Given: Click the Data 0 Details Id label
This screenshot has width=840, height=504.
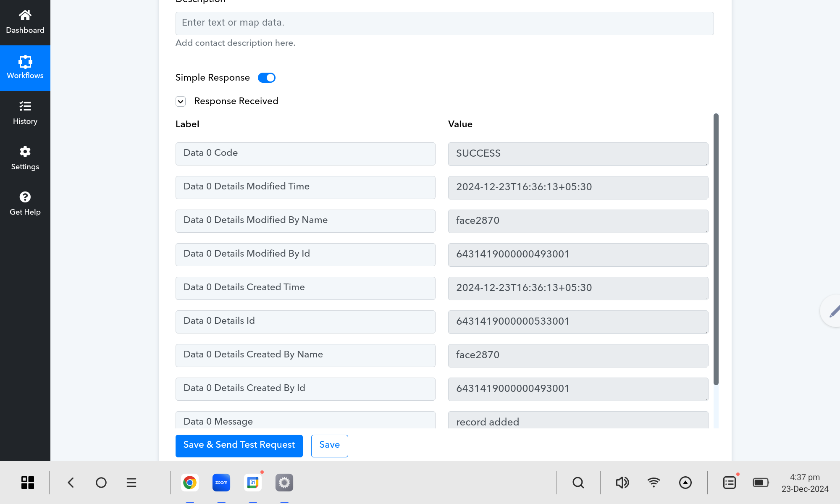Looking at the screenshot, I should click(305, 322).
